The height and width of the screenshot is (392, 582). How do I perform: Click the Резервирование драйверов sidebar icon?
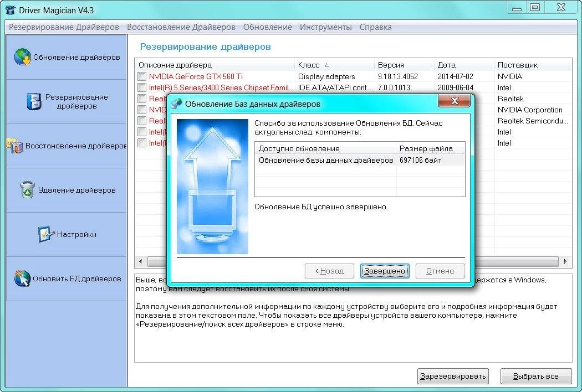click(34, 102)
